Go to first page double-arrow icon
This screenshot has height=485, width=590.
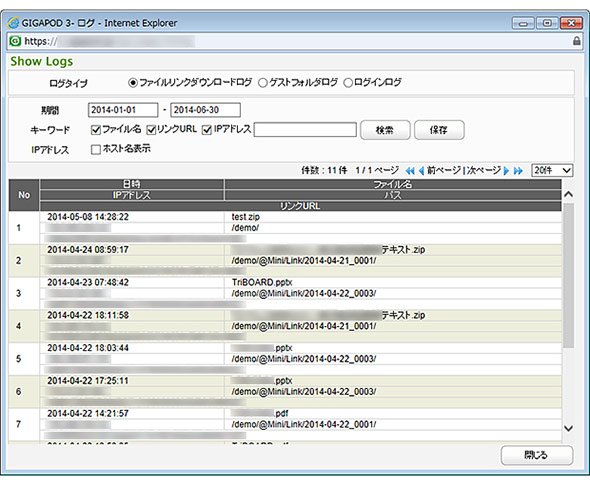pyautogui.click(x=410, y=171)
